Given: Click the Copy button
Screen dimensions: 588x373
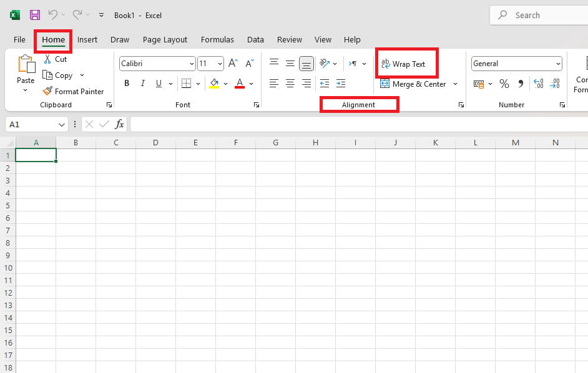Looking at the screenshot, I should click(x=58, y=75).
